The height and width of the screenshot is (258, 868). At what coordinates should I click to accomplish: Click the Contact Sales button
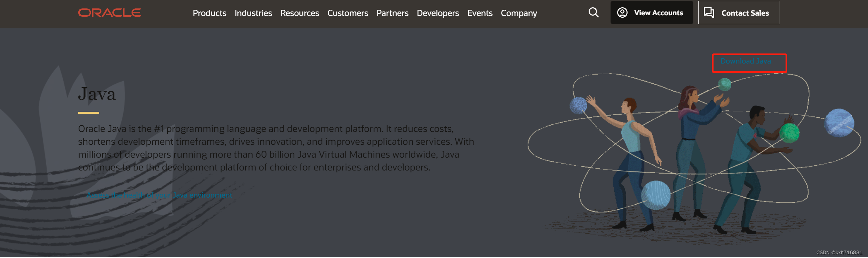pyautogui.click(x=739, y=13)
